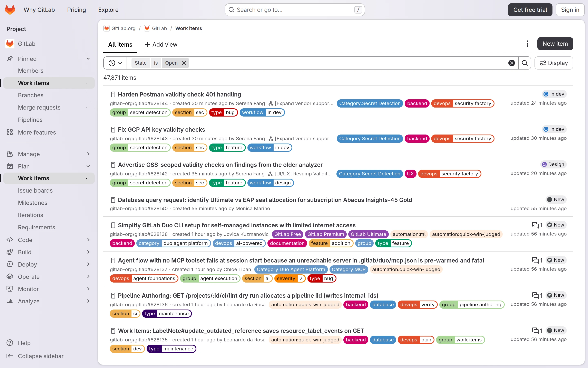The image size is (588, 368).
Task: Open the Explore menu item
Action: [x=108, y=10]
